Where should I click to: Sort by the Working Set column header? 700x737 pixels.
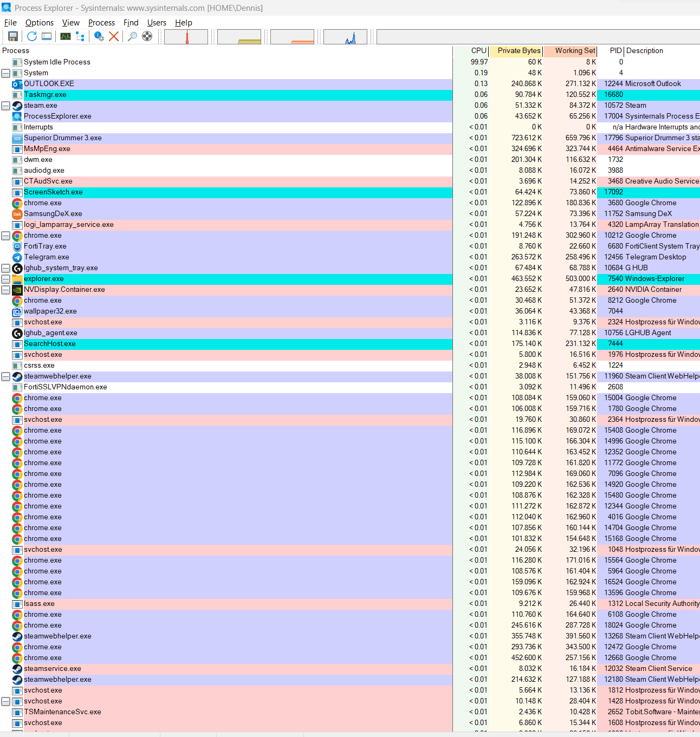[x=569, y=51]
